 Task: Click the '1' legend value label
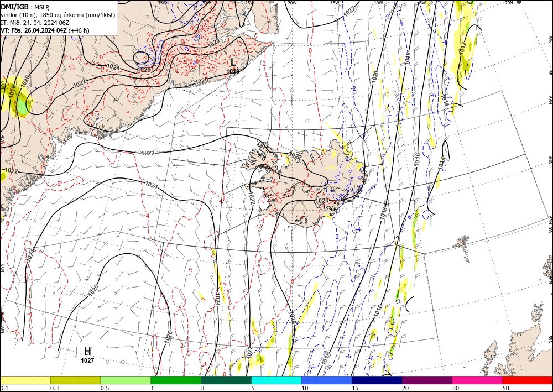pyautogui.click(x=153, y=388)
